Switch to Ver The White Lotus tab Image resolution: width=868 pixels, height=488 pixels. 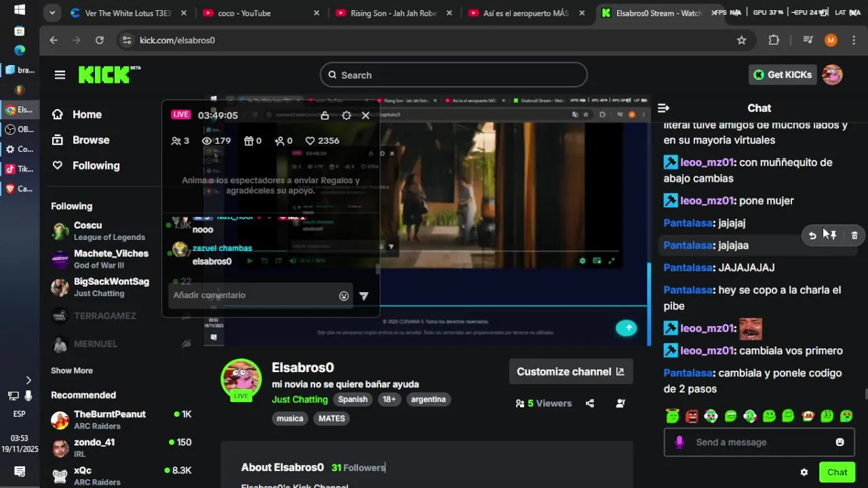(x=129, y=13)
